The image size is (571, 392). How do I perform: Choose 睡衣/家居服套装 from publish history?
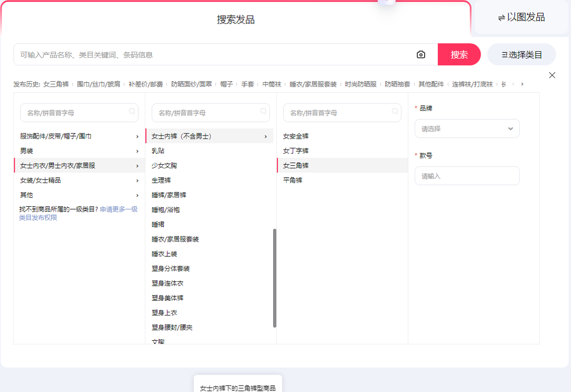click(x=313, y=84)
